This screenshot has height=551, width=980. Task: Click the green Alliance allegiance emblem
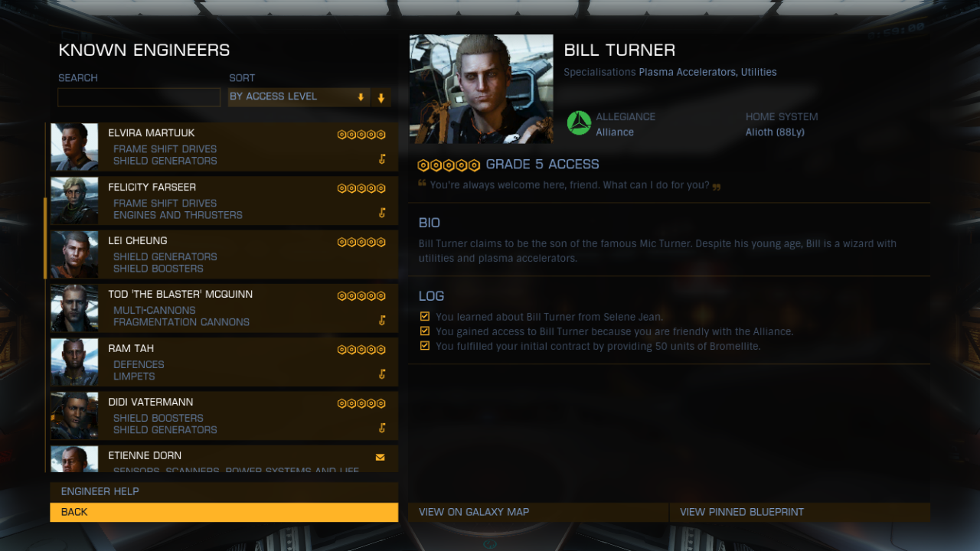click(579, 123)
